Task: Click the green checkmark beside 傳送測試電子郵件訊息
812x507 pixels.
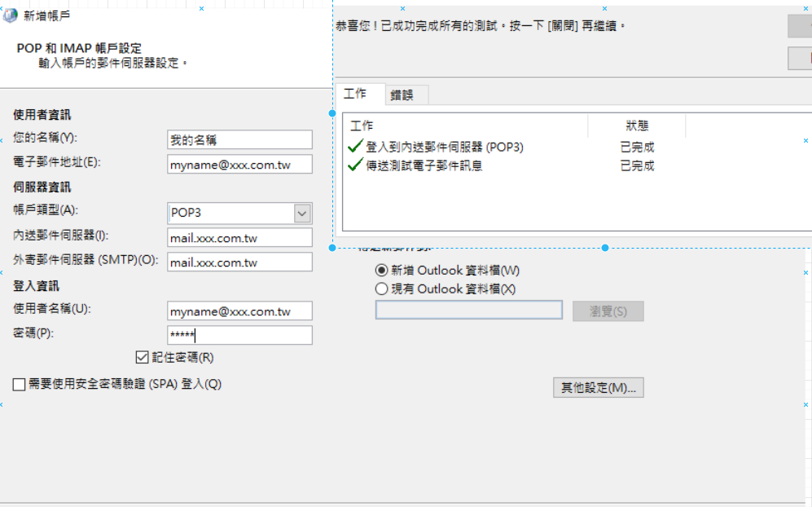Action: tap(354, 165)
